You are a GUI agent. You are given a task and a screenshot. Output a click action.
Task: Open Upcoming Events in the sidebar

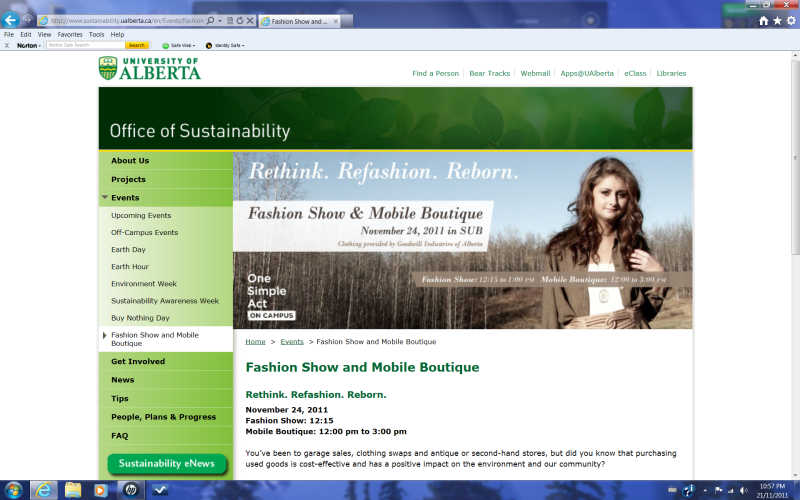coord(141,215)
